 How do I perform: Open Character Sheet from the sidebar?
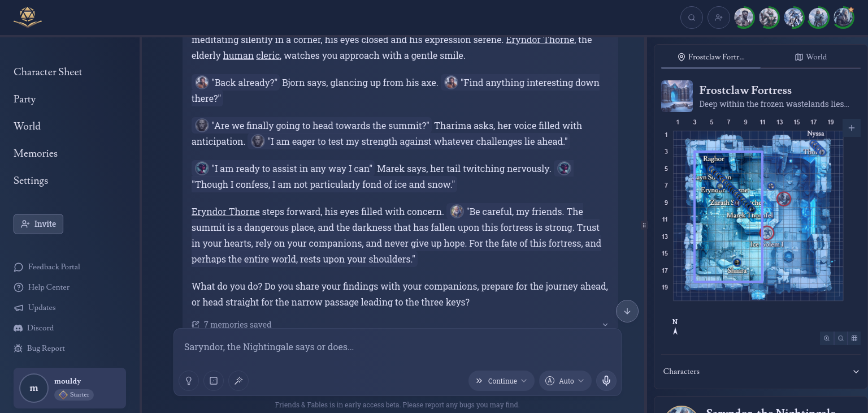tap(48, 72)
